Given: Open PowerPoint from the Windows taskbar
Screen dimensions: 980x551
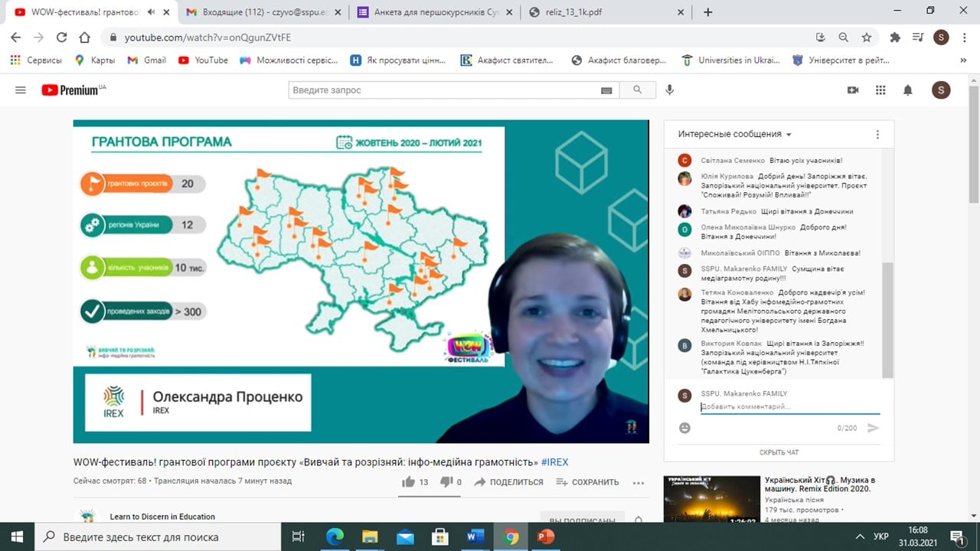Looking at the screenshot, I should tap(545, 536).
